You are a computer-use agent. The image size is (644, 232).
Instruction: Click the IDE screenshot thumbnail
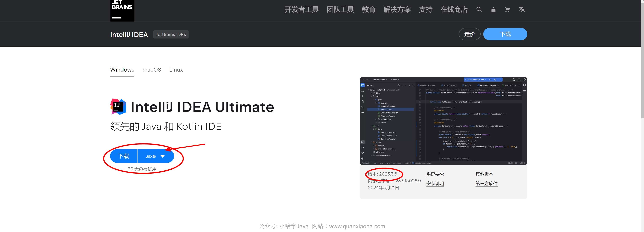pyautogui.click(x=443, y=121)
